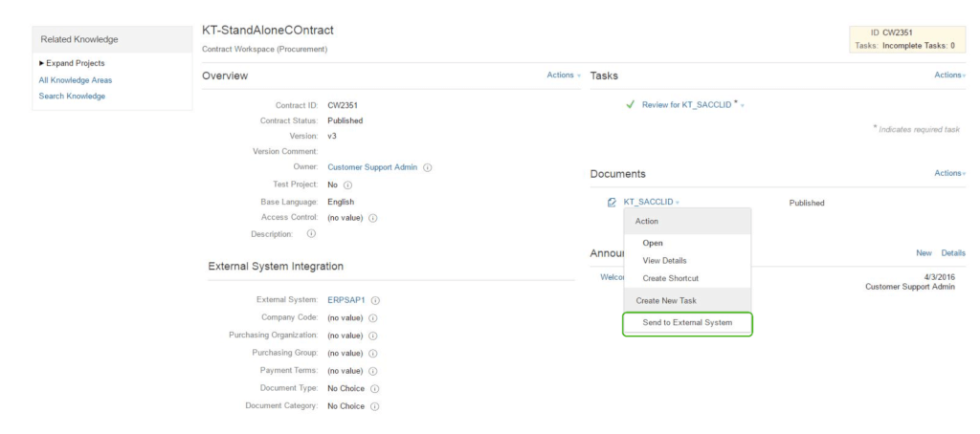Image resolution: width=980 pixels, height=434 pixels.
Task: Open KT_SACCLID document link
Action: click(648, 203)
